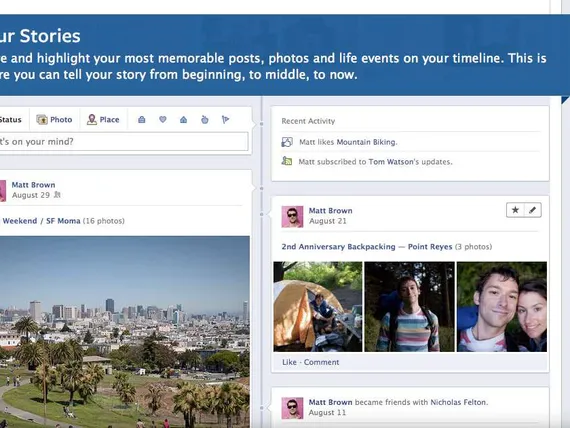Comment on the Point Reyes backpacking post
This screenshot has height=428, width=570.
point(321,362)
